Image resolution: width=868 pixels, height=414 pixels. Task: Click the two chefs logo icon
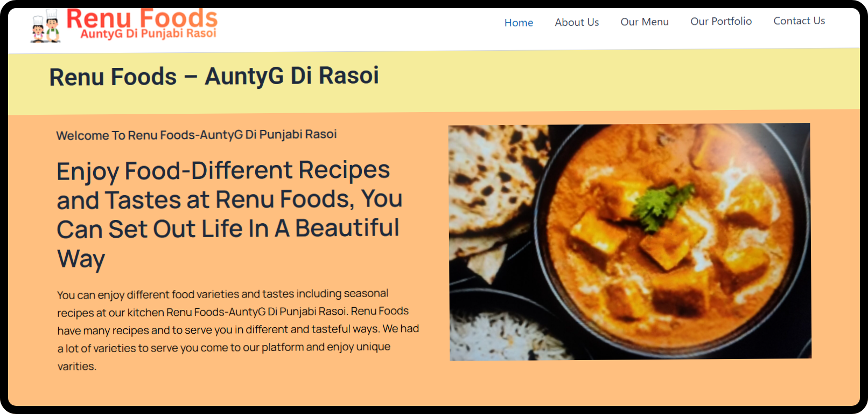(x=45, y=26)
